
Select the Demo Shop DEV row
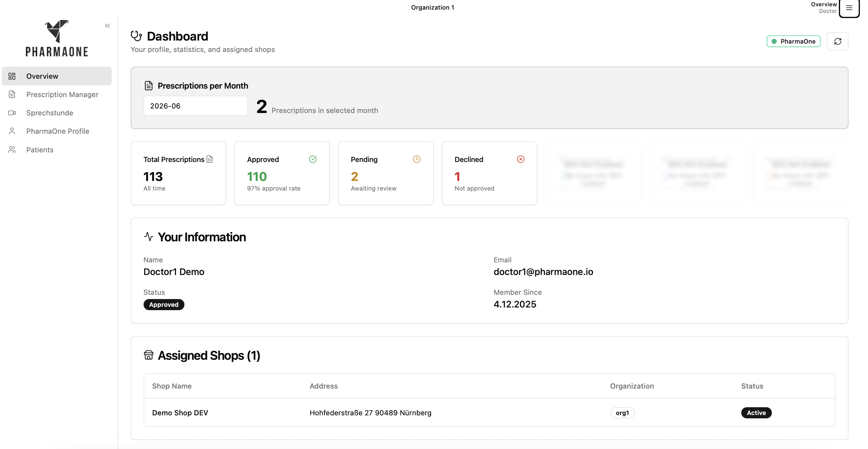[489, 413]
